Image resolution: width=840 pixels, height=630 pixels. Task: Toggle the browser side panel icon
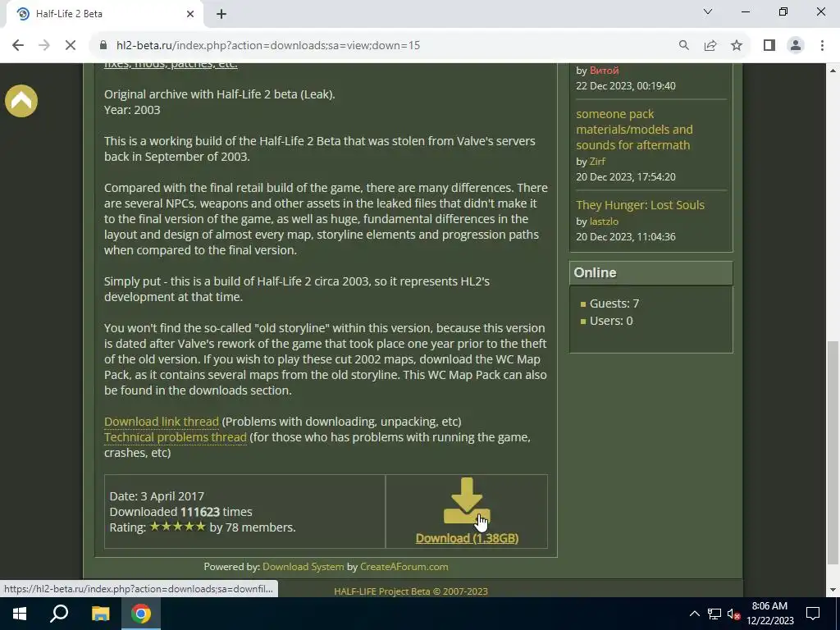769,46
